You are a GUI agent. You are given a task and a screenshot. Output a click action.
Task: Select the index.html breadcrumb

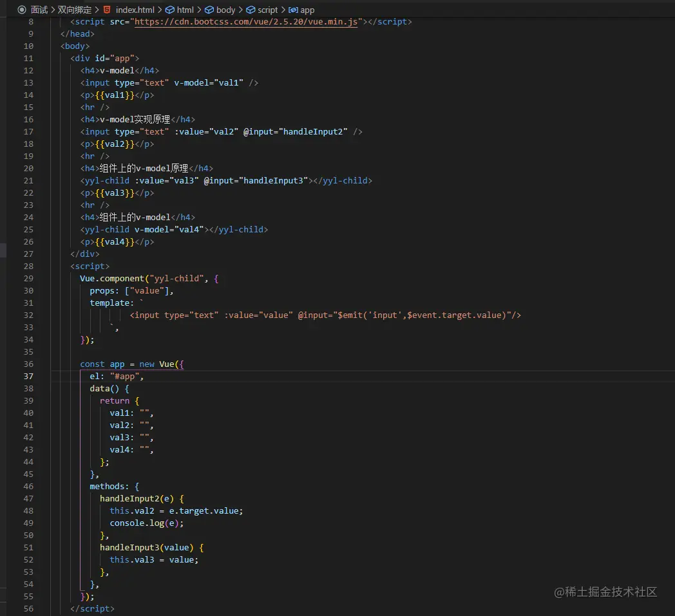[x=135, y=10]
